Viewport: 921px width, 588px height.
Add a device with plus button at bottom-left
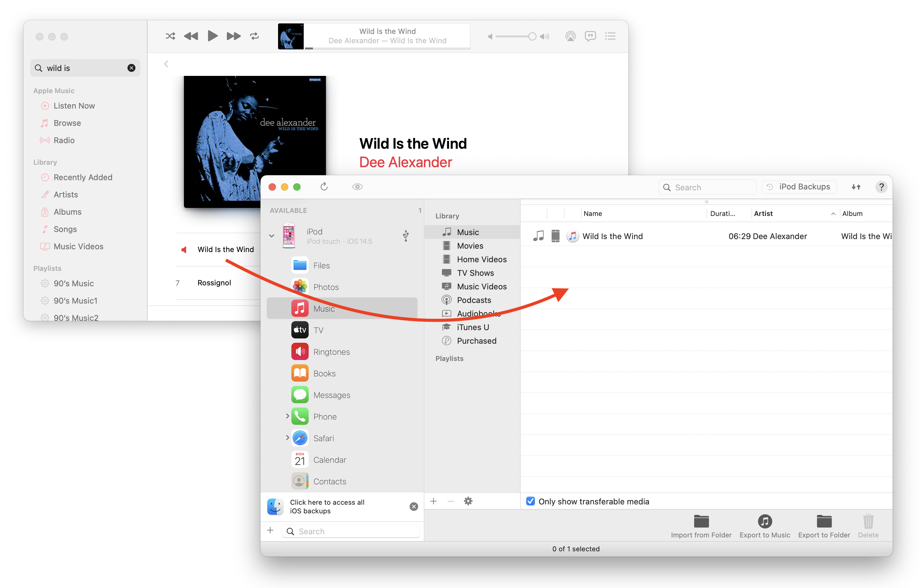point(270,531)
